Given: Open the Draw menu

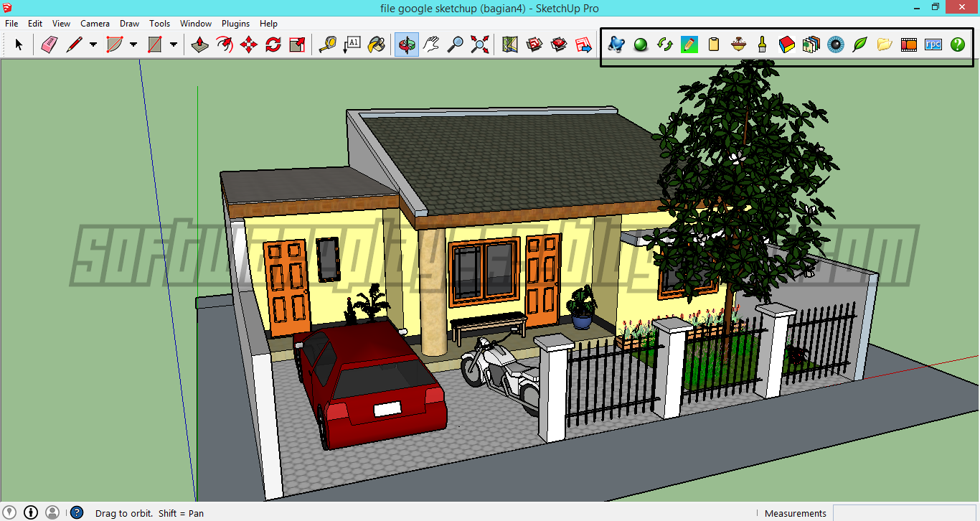Looking at the screenshot, I should tap(130, 24).
